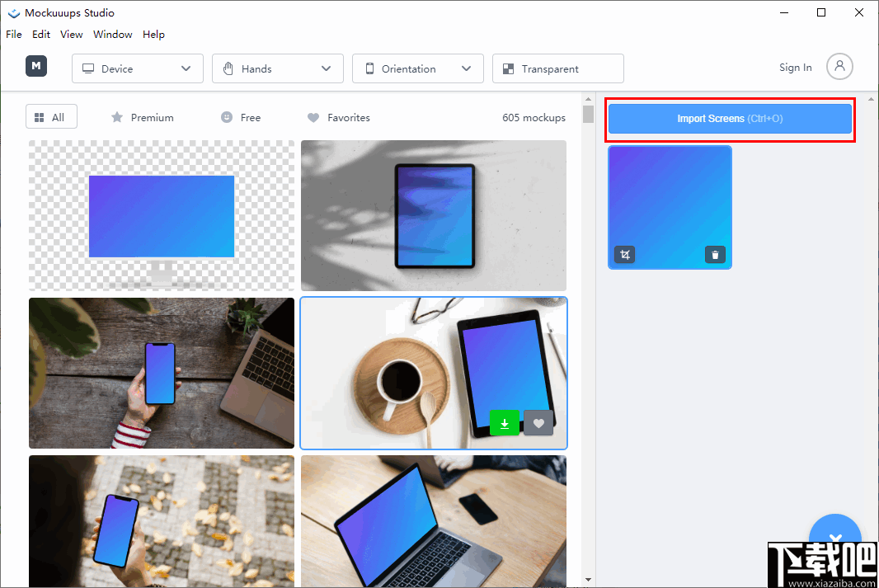Open the Hands dropdown
The height and width of the screenshot is (588, 879).
pos(277,68)
